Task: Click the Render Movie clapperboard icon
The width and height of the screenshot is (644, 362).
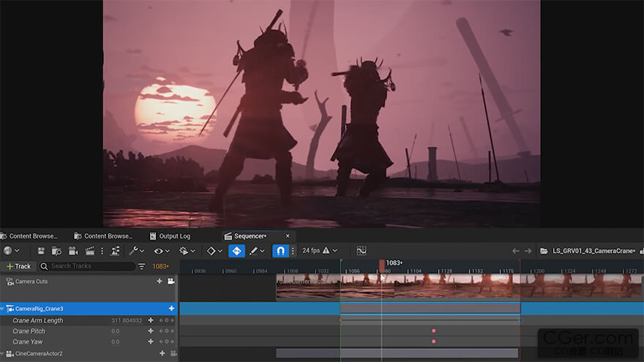Action: pyautogui.click(x=89, y=251)
